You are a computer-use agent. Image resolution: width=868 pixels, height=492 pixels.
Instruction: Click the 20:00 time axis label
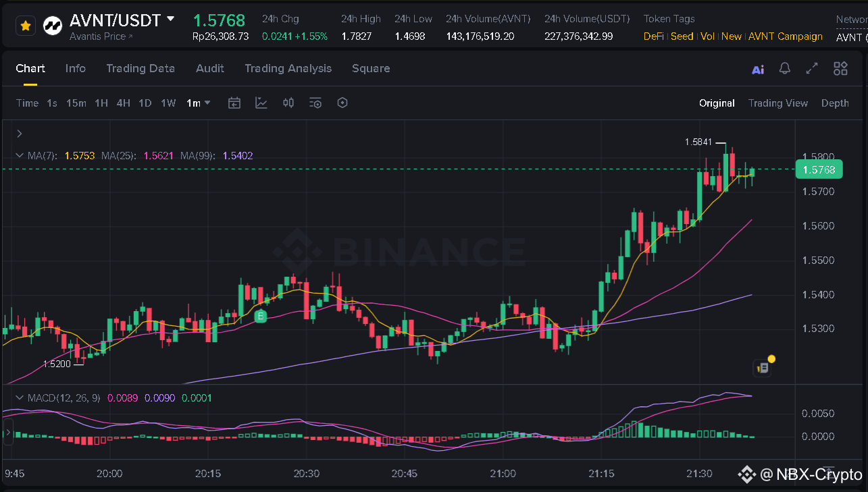pos(109,474)
